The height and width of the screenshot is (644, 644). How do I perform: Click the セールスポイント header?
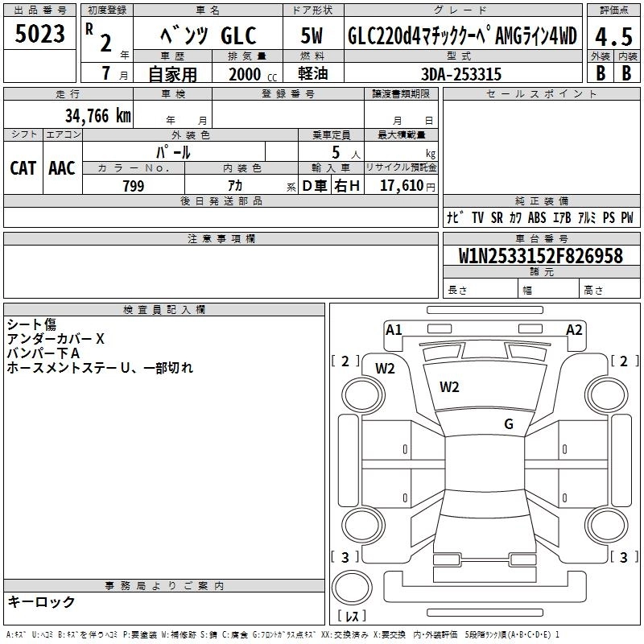pos(541,93)
